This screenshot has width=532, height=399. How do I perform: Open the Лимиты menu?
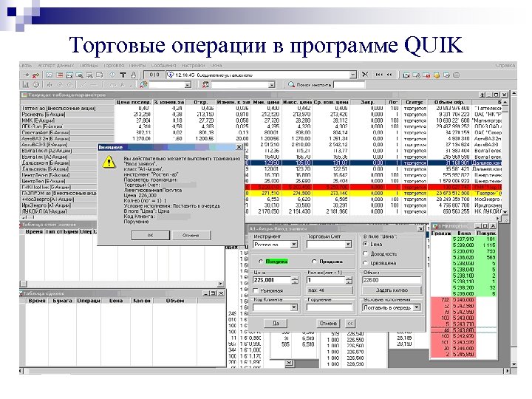tap(137, 65)
